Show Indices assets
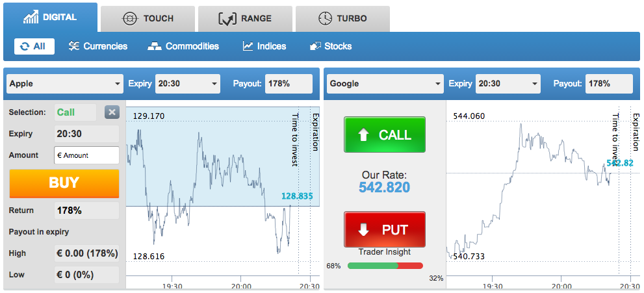The image size is (644, 293). 264,46
